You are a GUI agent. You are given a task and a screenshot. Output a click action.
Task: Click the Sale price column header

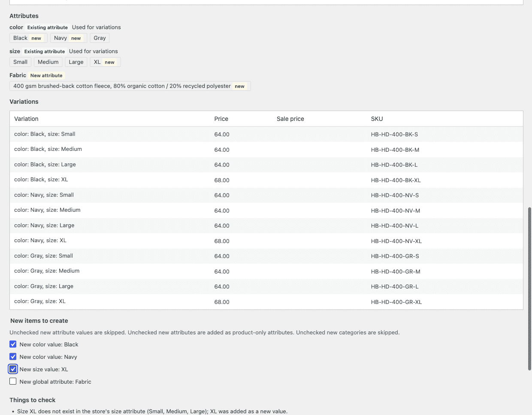tap(290, 119)
